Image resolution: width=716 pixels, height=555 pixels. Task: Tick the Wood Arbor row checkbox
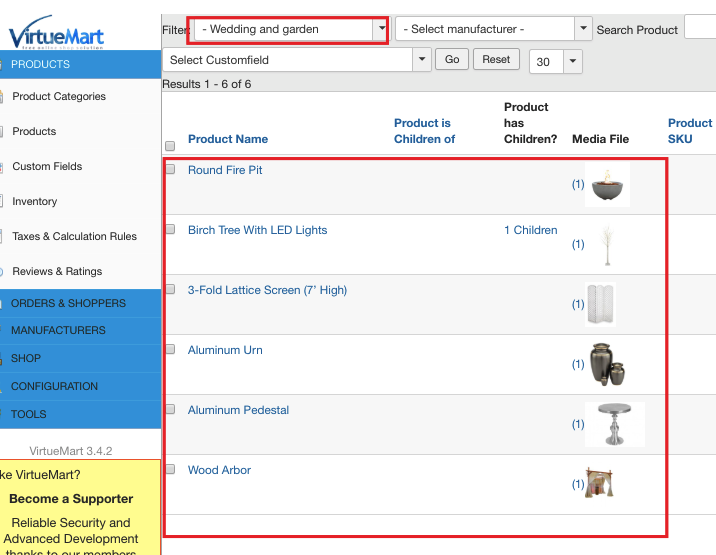tap(170, 469)
